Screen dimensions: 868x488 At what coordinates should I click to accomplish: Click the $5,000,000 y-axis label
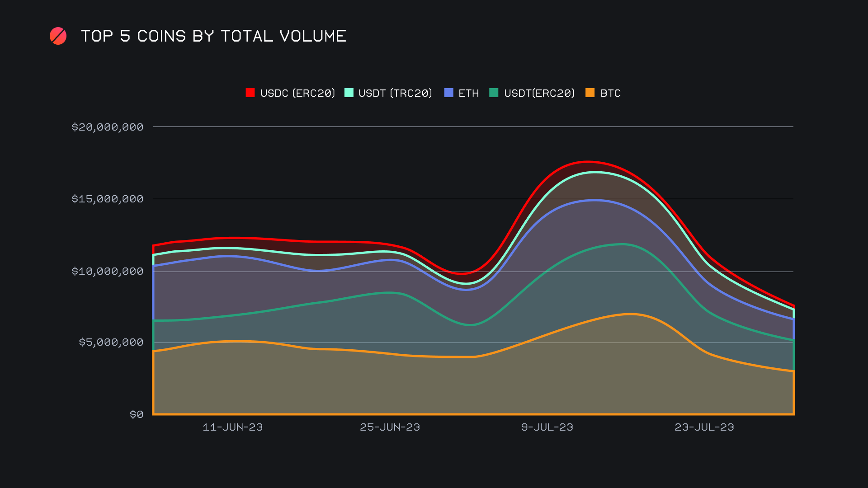[111, 342]
